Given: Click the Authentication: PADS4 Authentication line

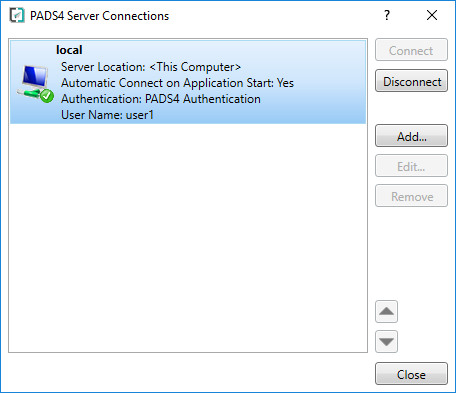Looking at the screenshot, I should [161, 99].
